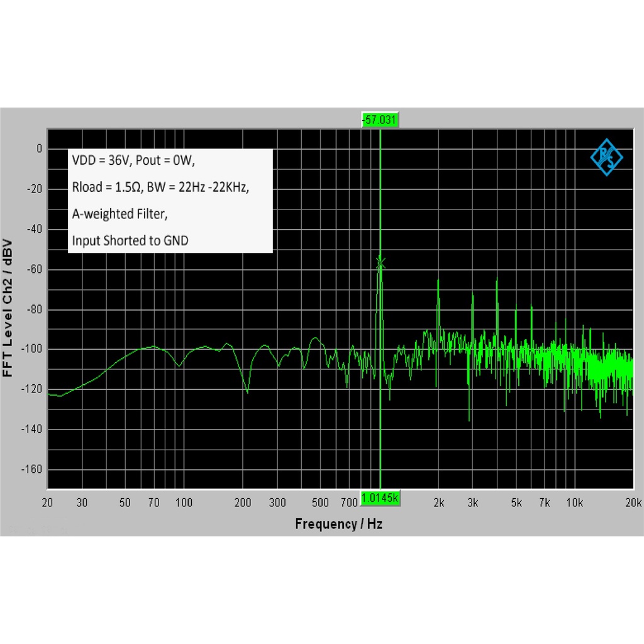Click the -160 level axis label
The width and height of the screenshot is (644, 644).
pyautogui.click(x=31, y=469)
